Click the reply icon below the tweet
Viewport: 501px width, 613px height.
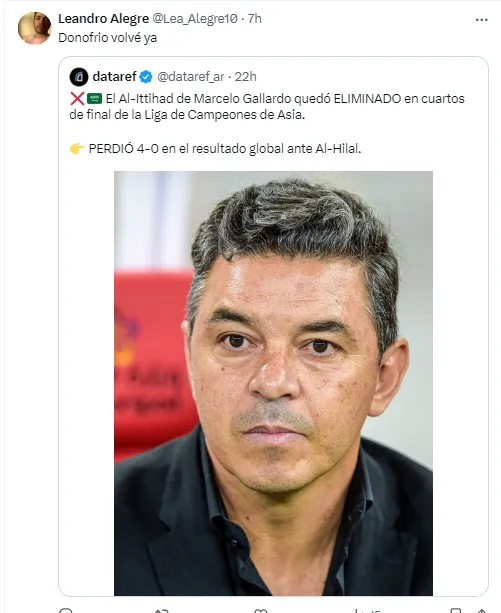point(66,611)
